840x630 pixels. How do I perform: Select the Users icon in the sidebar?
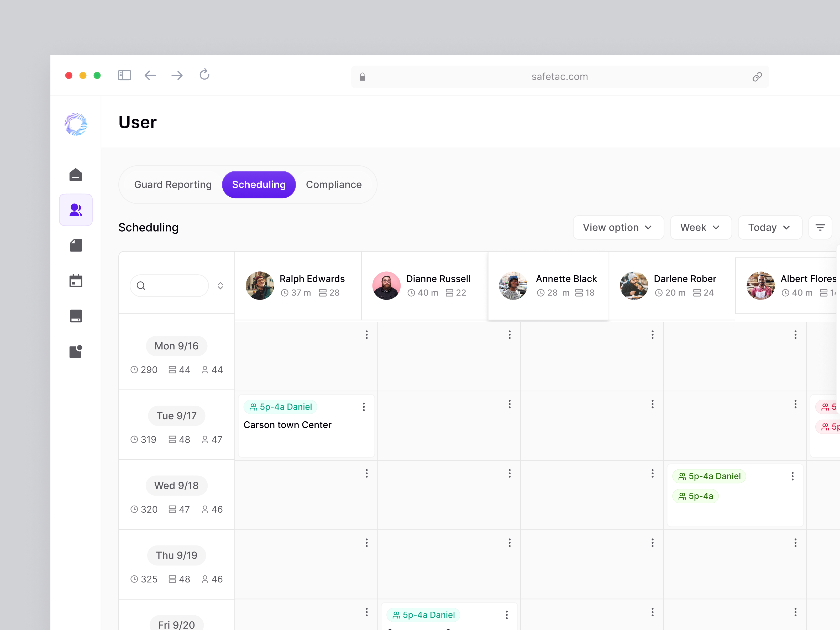pos(76,210)
